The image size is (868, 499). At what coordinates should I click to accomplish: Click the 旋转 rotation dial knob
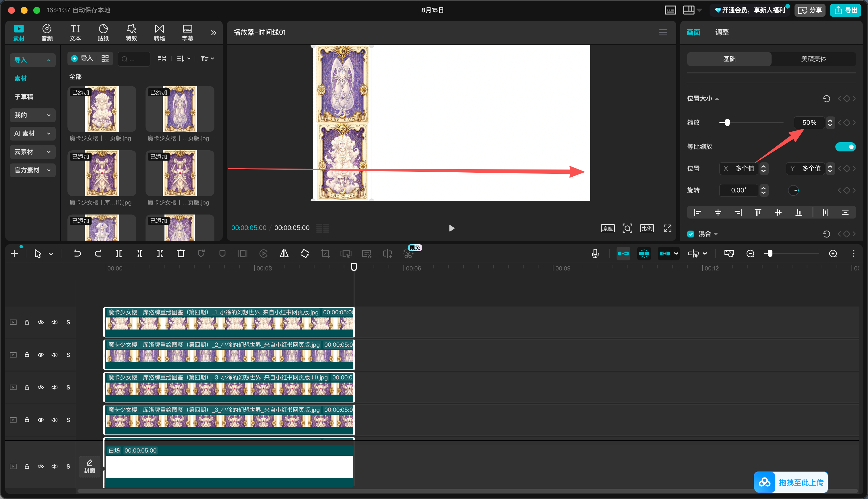point(793,190)
